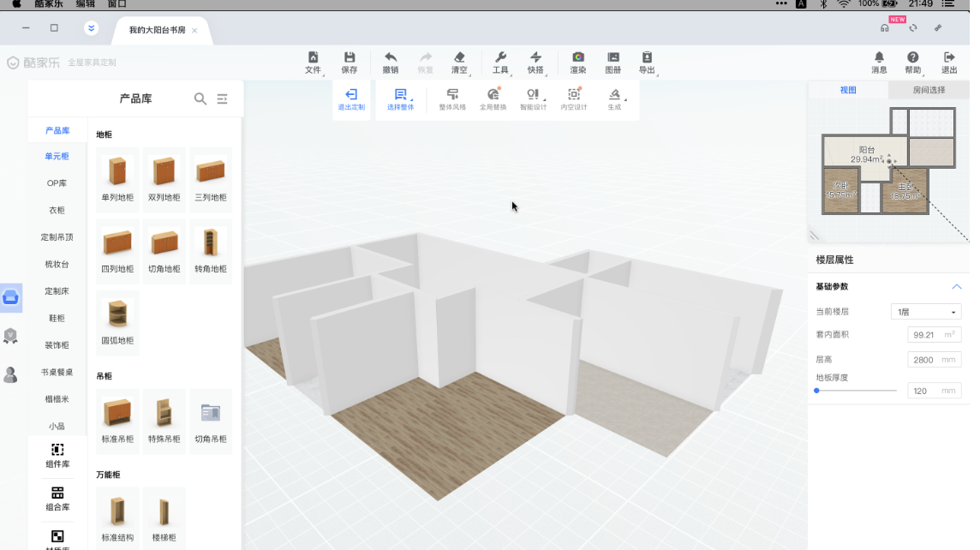Open the 组件库 component library
The image size is (980, 550).
pos(57,455)
